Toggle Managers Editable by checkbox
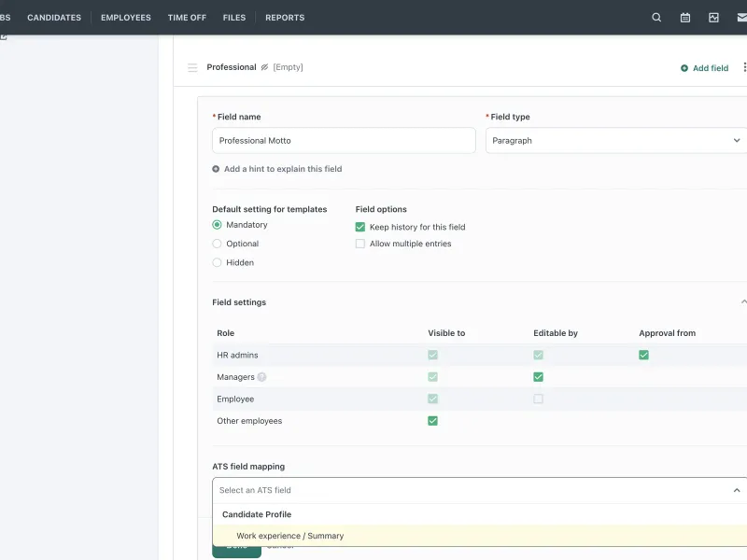The height and width of the screenshot is (560, 747). click(x=539, y=377)
